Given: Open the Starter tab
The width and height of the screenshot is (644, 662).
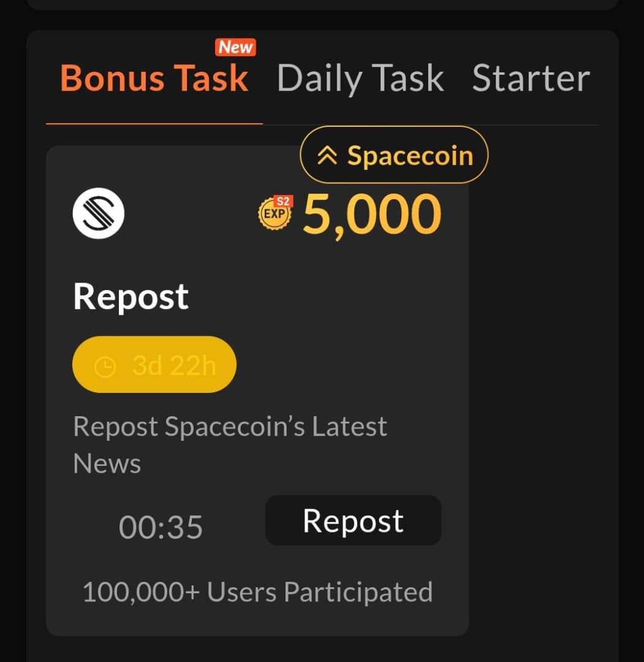Looking at the screenshot, I should click(531, 79).
